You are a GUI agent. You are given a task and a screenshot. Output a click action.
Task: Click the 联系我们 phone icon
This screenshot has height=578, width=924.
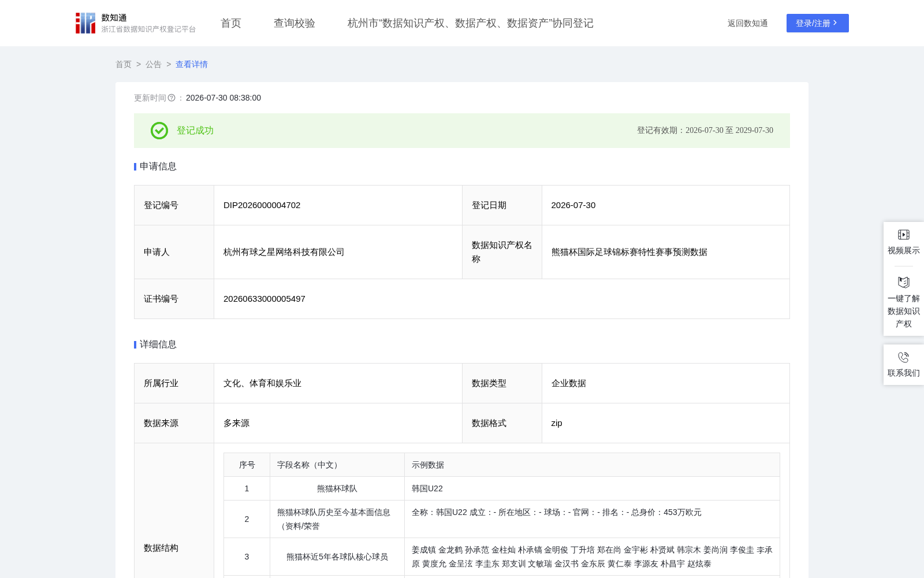(x=904, y=357)
